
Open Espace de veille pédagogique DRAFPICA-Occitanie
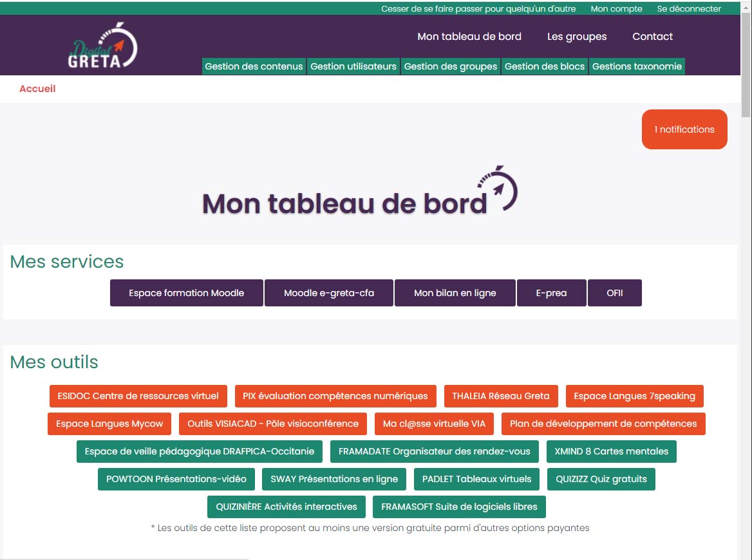click(200, 452)
